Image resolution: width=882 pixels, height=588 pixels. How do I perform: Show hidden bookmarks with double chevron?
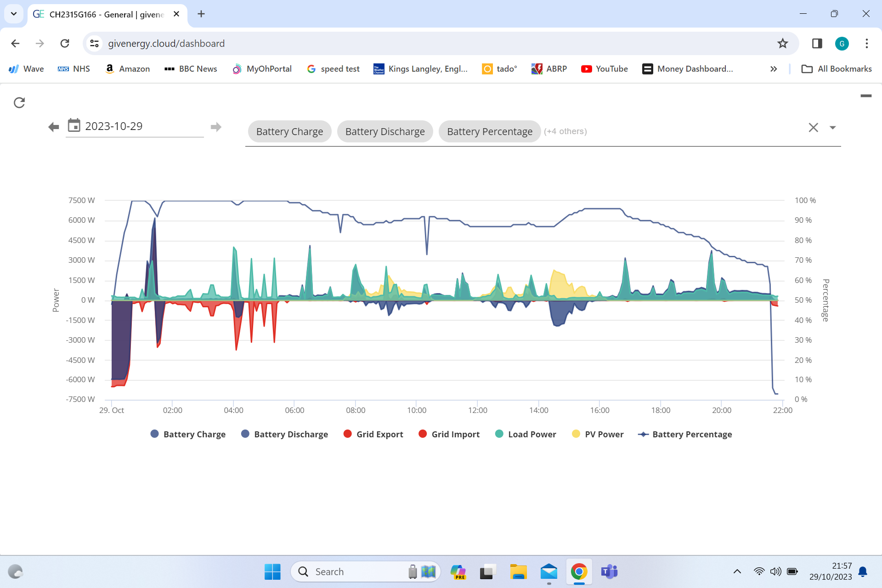pyautogui.click(x=774, y=69)
